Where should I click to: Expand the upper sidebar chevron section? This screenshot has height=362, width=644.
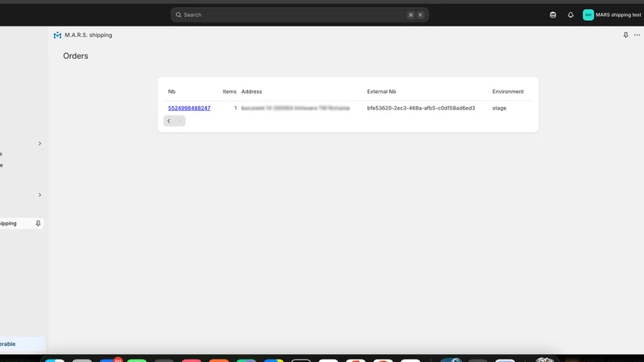39,144
